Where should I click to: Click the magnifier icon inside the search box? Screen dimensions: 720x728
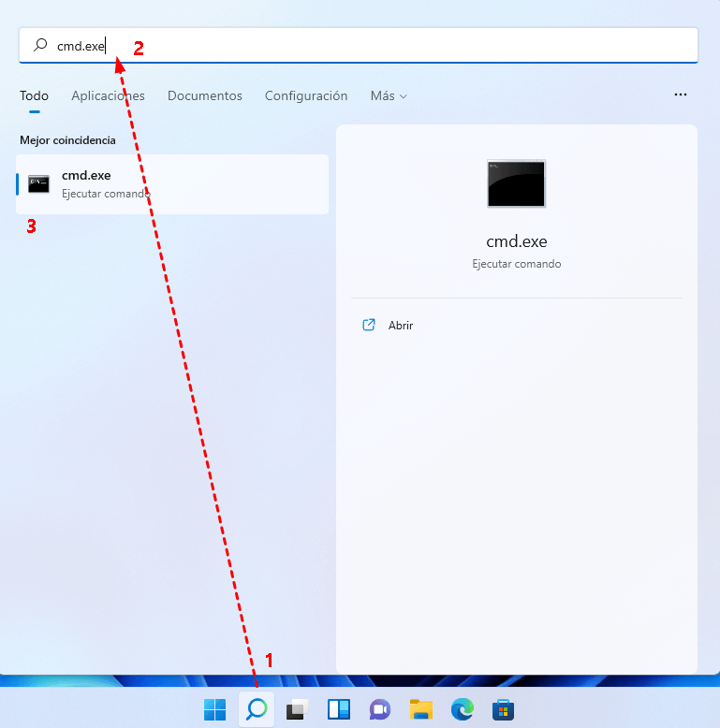[x=40, y=45]
